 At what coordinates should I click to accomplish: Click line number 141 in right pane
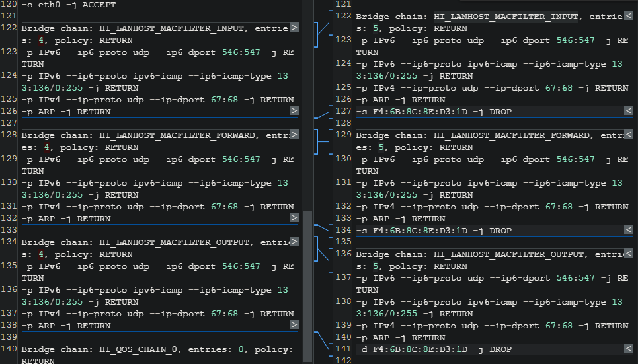(x=343, y=349)
